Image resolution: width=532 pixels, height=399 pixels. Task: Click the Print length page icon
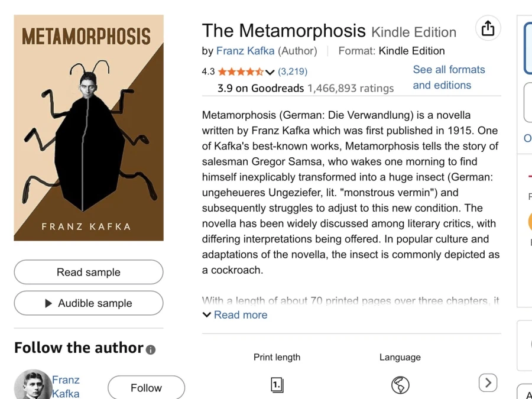[x=277, y=385]
